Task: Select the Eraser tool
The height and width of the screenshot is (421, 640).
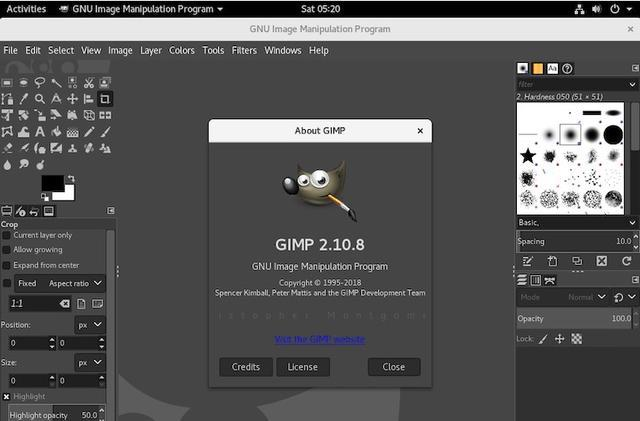Action: point(7,148)
